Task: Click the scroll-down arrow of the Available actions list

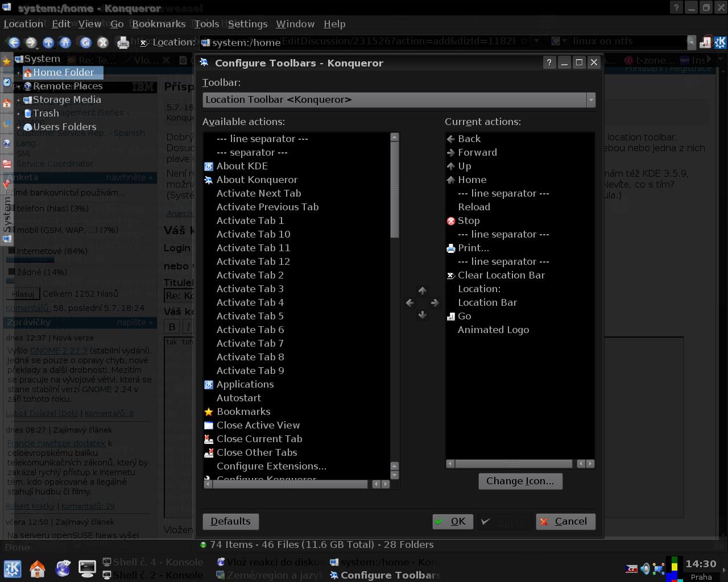Action: click(x=395, y=475)
